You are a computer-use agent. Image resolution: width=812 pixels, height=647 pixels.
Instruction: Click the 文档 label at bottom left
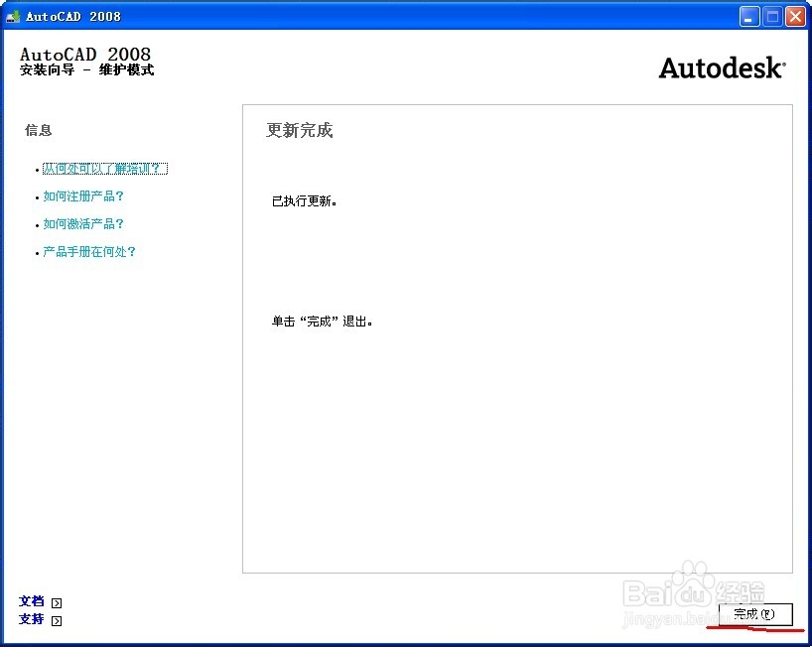(31, 601)
